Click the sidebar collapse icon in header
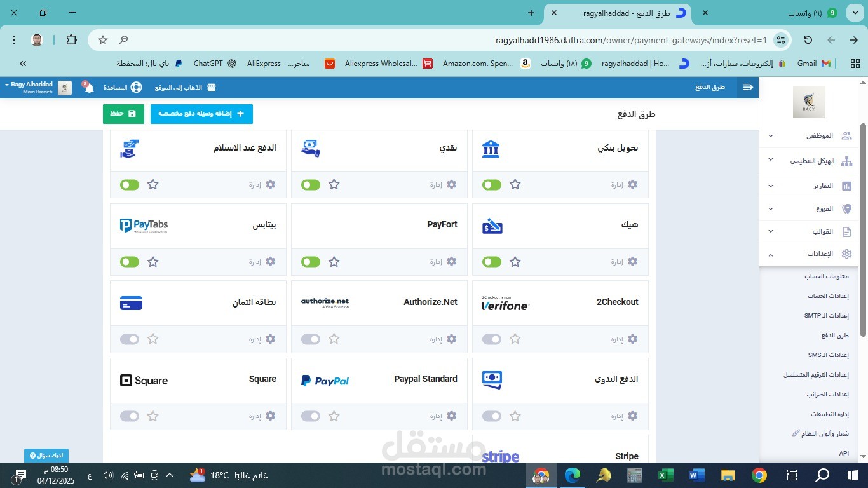The height and width of the screenshot is (488, 868). coord(748,87)
